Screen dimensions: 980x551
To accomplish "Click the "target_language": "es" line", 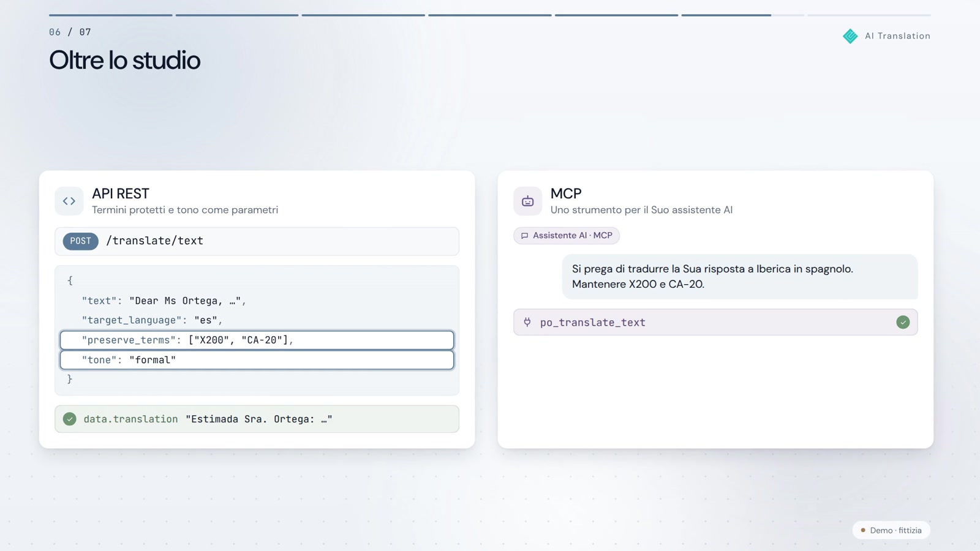I will [153, 320].
